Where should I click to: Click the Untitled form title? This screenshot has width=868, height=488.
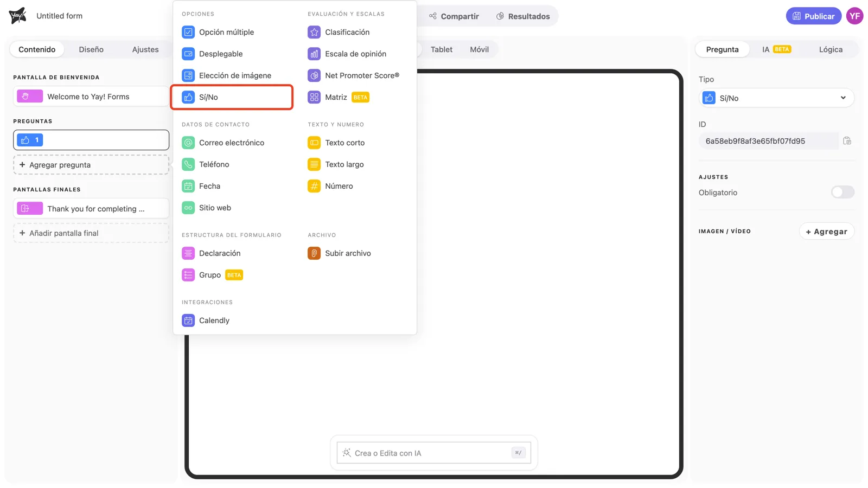point(60,16)
